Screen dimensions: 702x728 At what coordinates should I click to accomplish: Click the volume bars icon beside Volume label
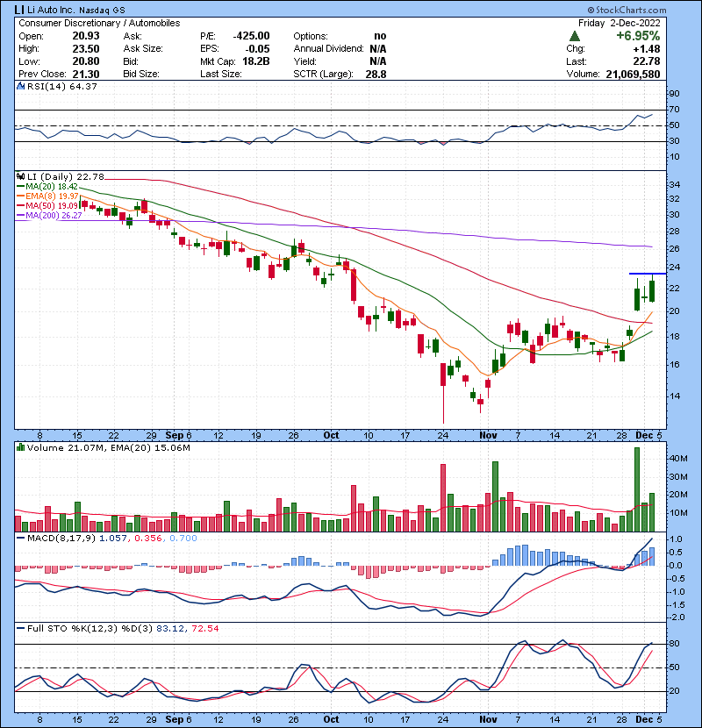[x=20, y=447]
